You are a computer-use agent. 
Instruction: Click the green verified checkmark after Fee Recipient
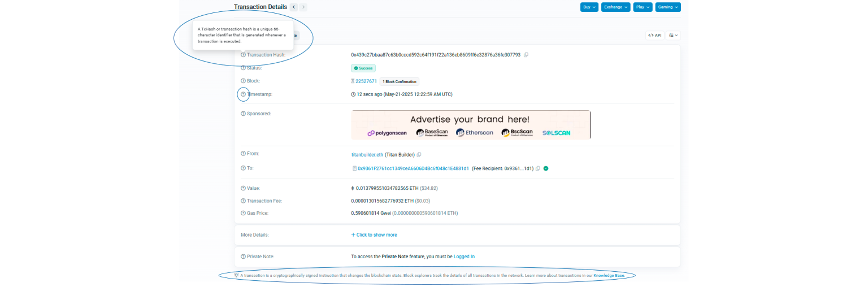[546, 168]
